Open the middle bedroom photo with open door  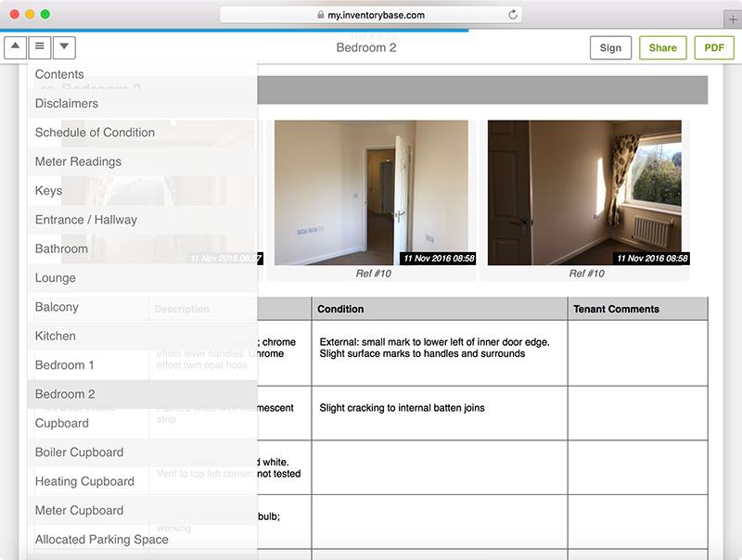point(372,193)
